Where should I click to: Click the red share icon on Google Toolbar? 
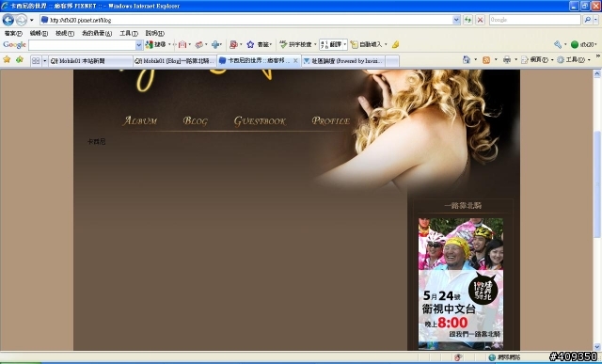[x=233, y=45]
